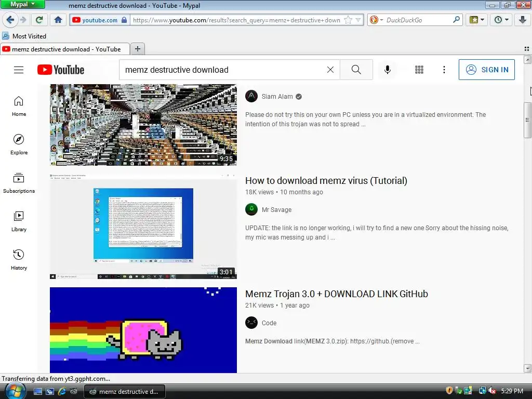
Task: Open the Nyan Cat video thumbnail
Action: (143, 330)
